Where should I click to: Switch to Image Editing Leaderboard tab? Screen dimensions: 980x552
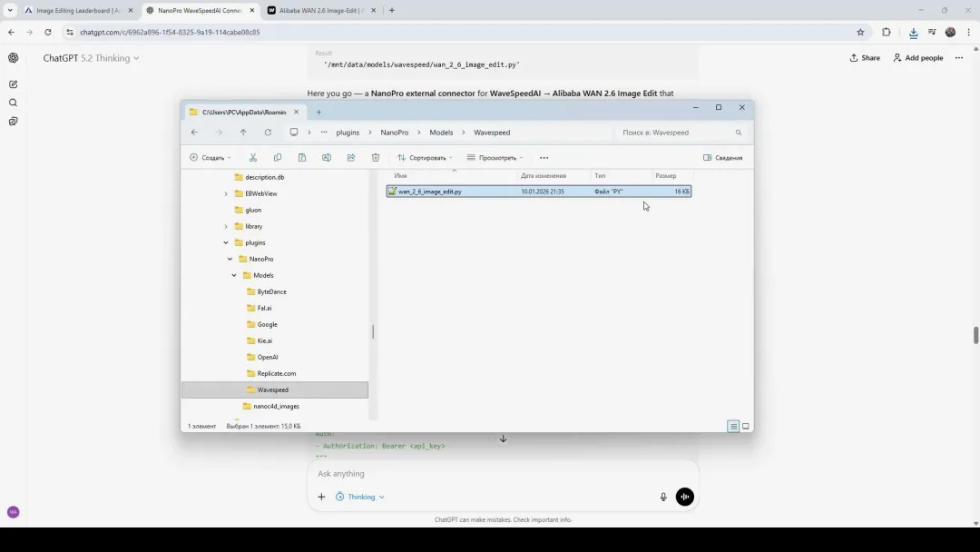(78, 11)
